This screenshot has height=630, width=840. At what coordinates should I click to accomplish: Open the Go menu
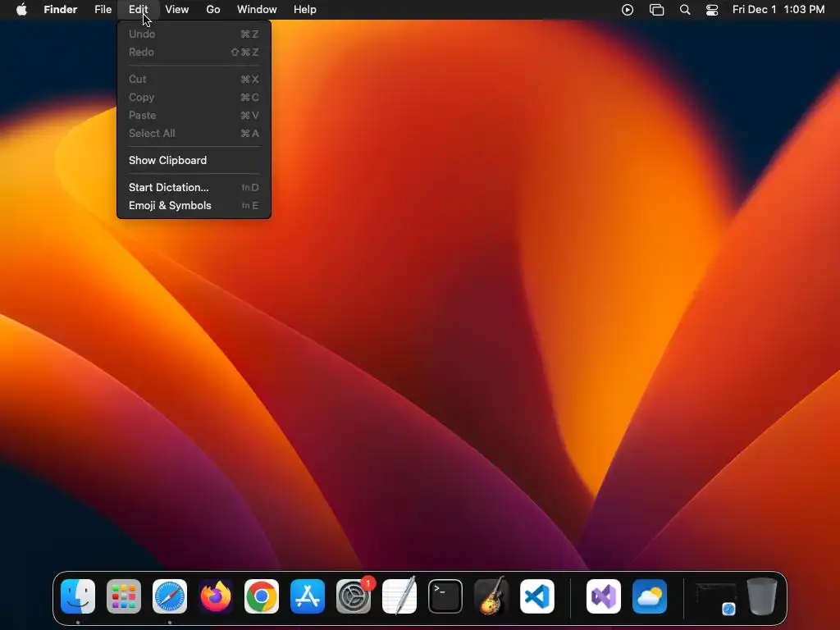coord(213,10)
